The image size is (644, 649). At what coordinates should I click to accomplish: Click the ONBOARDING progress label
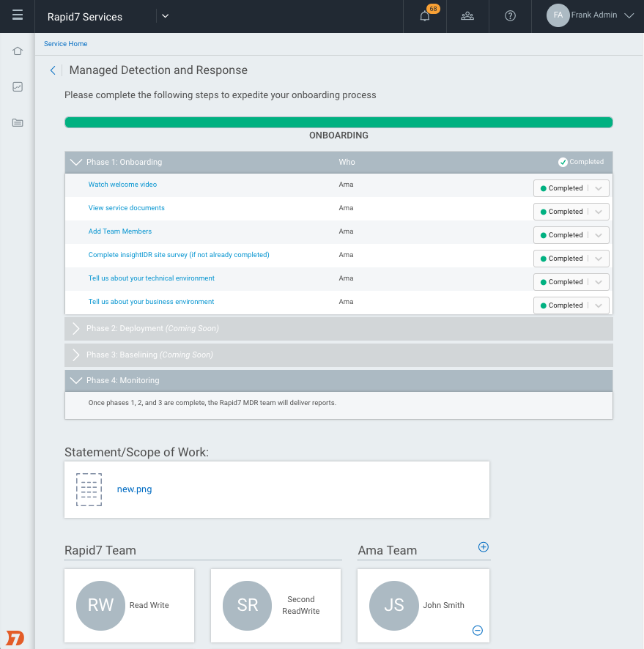point(338,136)
